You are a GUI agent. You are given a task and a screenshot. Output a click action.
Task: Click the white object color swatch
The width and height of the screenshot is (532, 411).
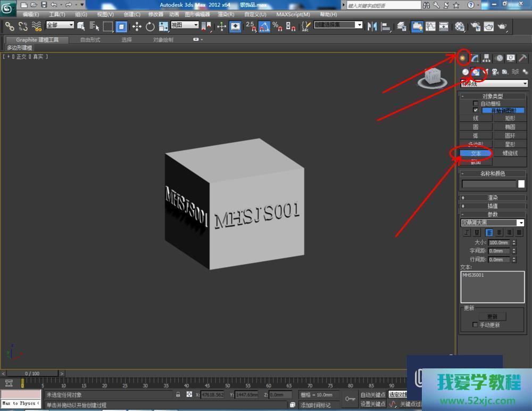tap(521, 184)
